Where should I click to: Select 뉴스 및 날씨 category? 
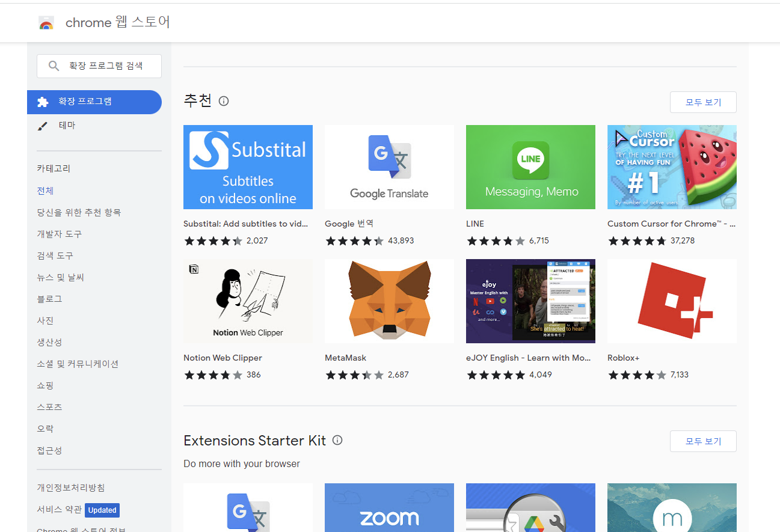pyautogui.click(x=61, y=277)
